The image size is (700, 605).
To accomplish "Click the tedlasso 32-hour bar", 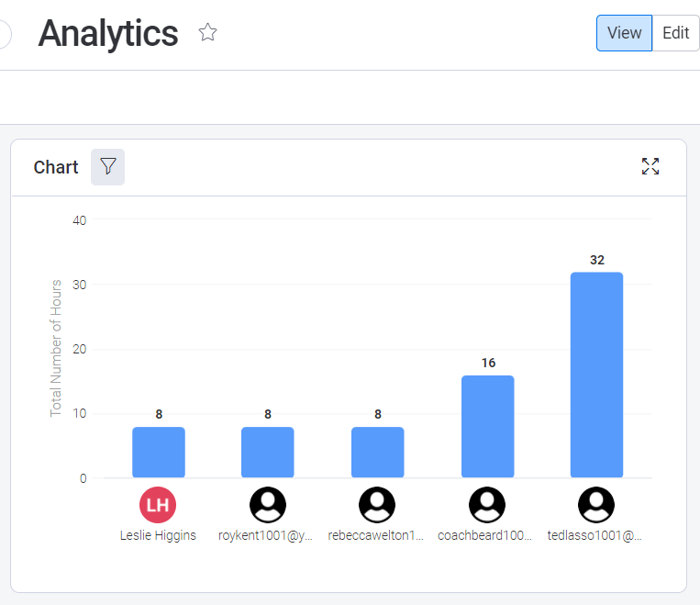I will [x=596, y=375].
